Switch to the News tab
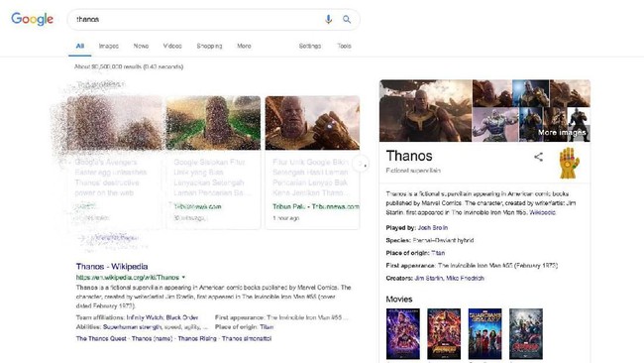The width and height of the screenshot is (644, 363). [x=141, y=46]
